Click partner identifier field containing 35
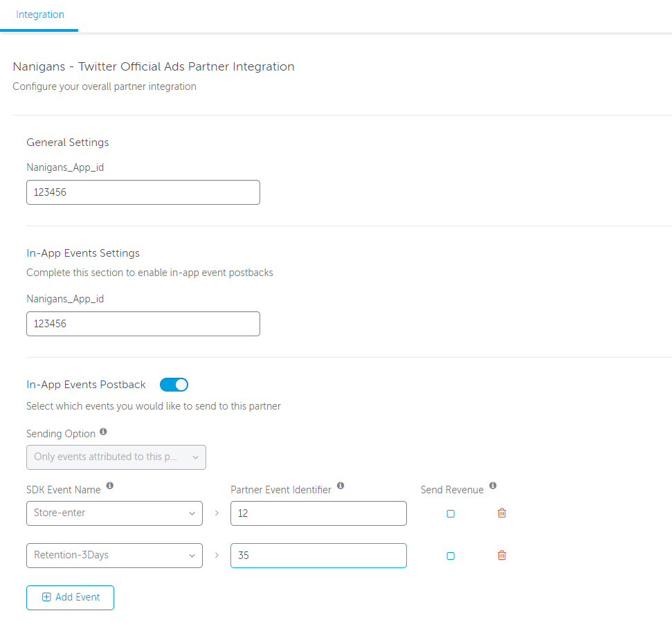672x631 pixels. (318, 556)
